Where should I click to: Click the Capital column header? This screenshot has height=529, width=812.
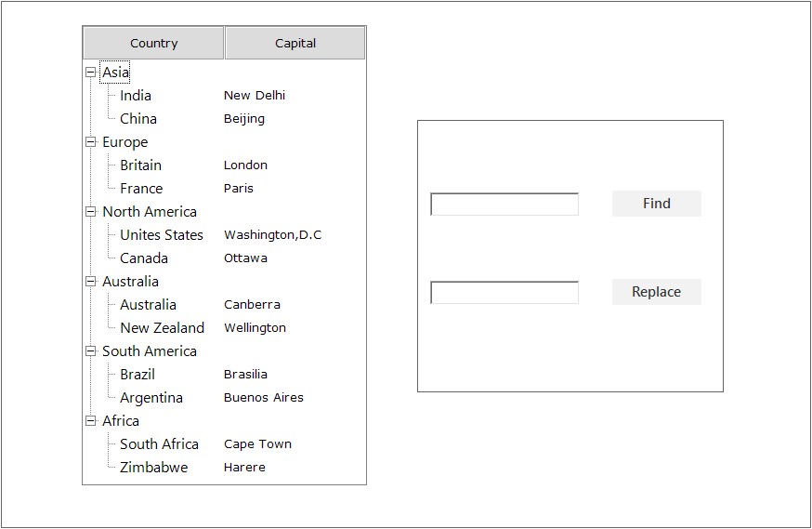coord(295,43)
